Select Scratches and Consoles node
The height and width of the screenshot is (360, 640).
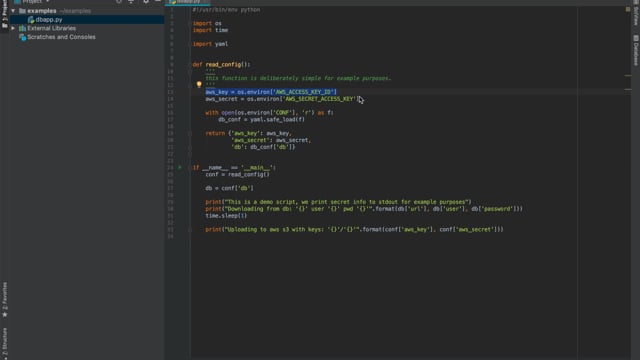coord(61,37)
